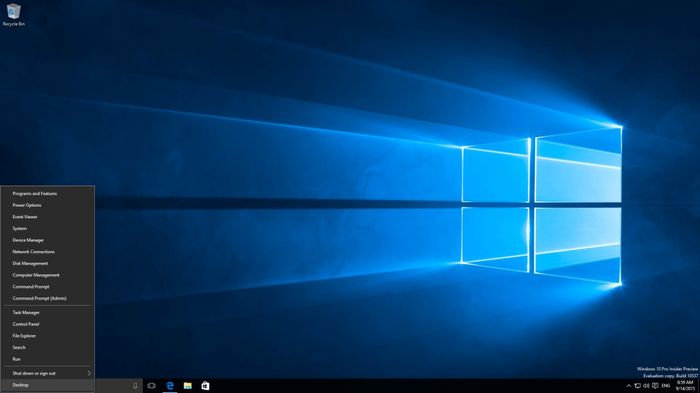Expand Shut down or sign out submenu
Image resolution: width=700 pixels, height=393 pixels.
[48, 373]
